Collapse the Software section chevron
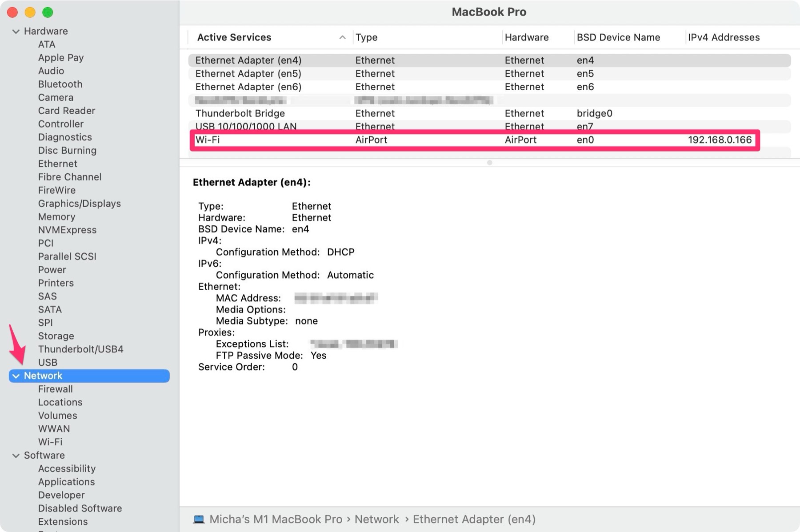This screenshot has width=800, height=532. (16, 456)
